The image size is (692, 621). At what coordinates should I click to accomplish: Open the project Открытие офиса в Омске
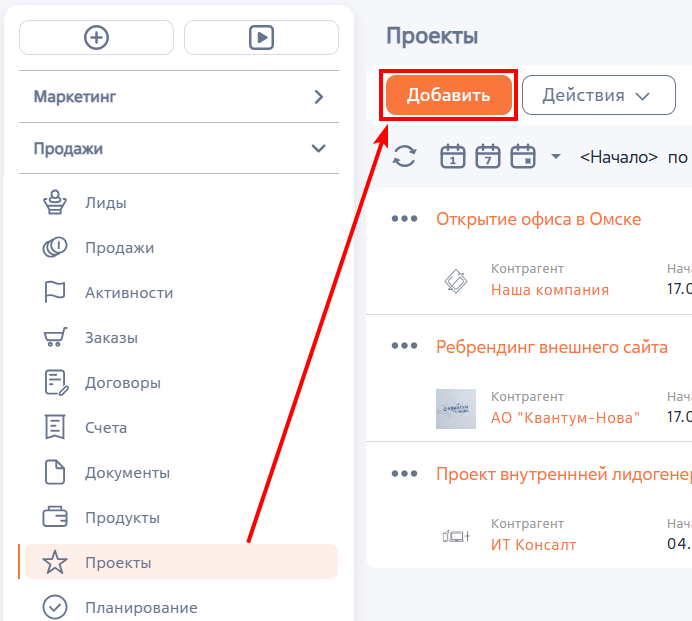(538, 219)
